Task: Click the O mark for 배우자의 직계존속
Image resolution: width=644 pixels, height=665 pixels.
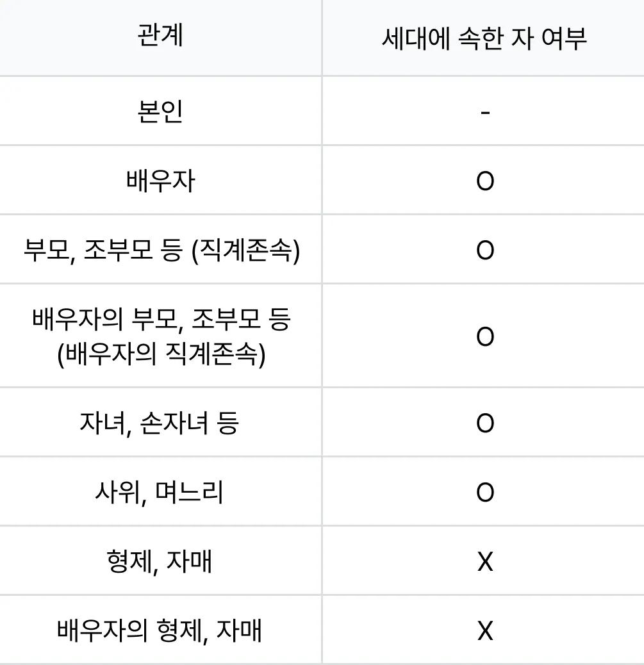Action: [x=485, y=337]
